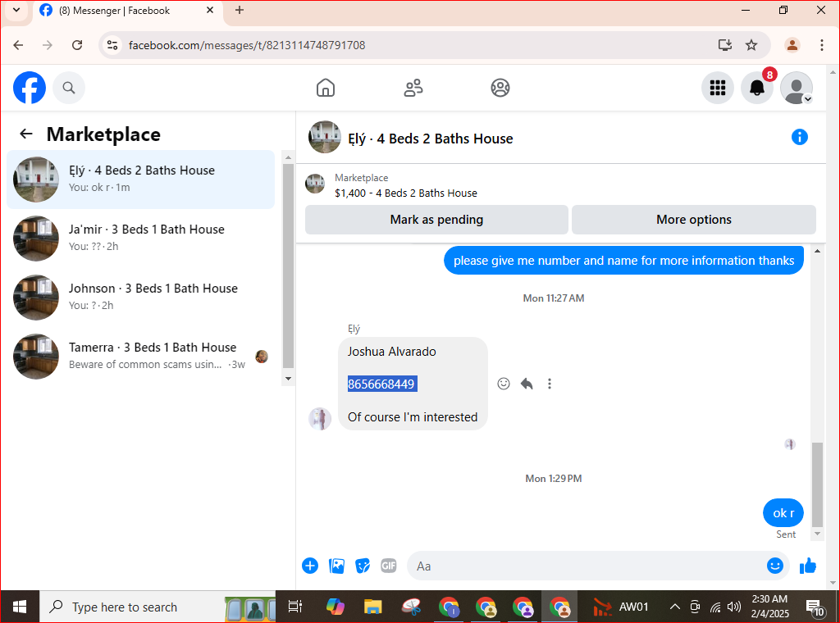This screenshot has width=840, height=623.
Task: Open the tab search dropdown chevron
Action: click(x=16, y=10)
